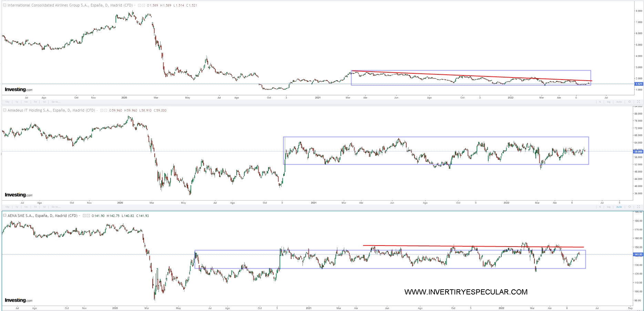Click the Investing.com logo on AENA chart
644x311 pixels.
pyautogui.click(x=19, y=300)
